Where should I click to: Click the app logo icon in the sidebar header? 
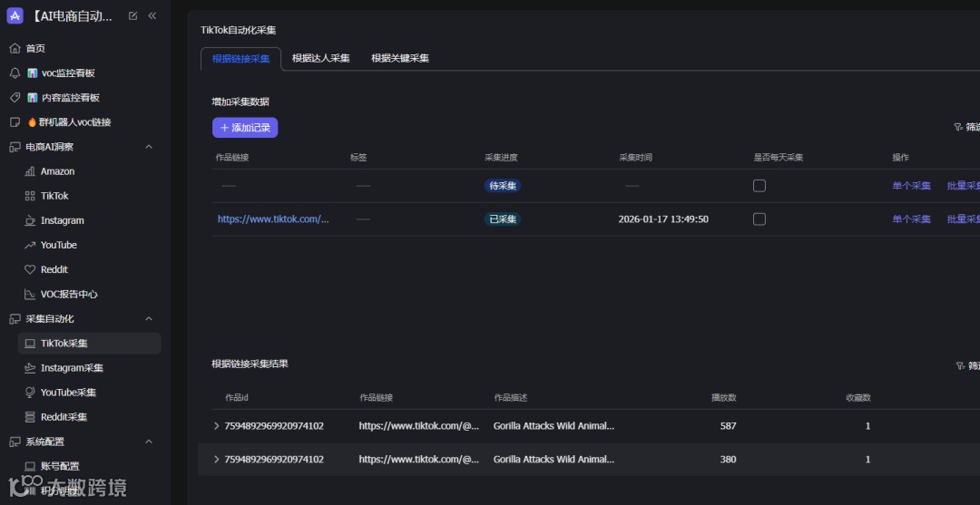point(15,15)
